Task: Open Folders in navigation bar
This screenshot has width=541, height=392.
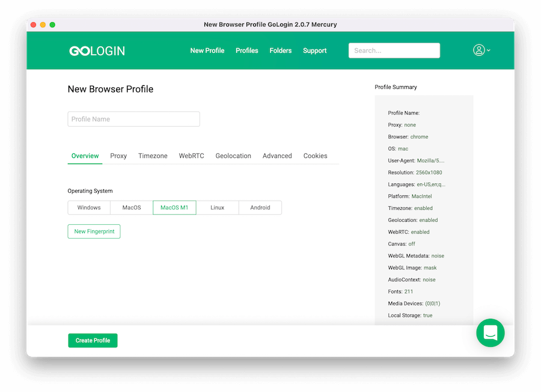Action: point(281,51)
